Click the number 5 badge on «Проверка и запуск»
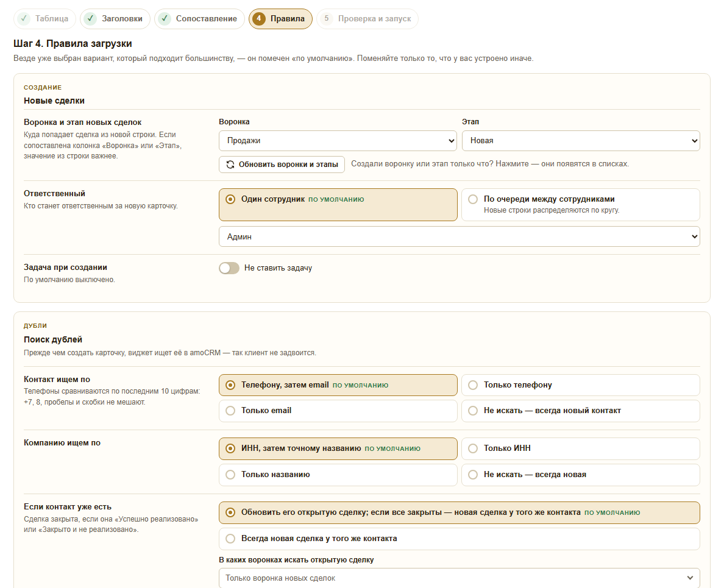Screen dimensions: 724x588 pyautogui.click(x=327, y=18)
